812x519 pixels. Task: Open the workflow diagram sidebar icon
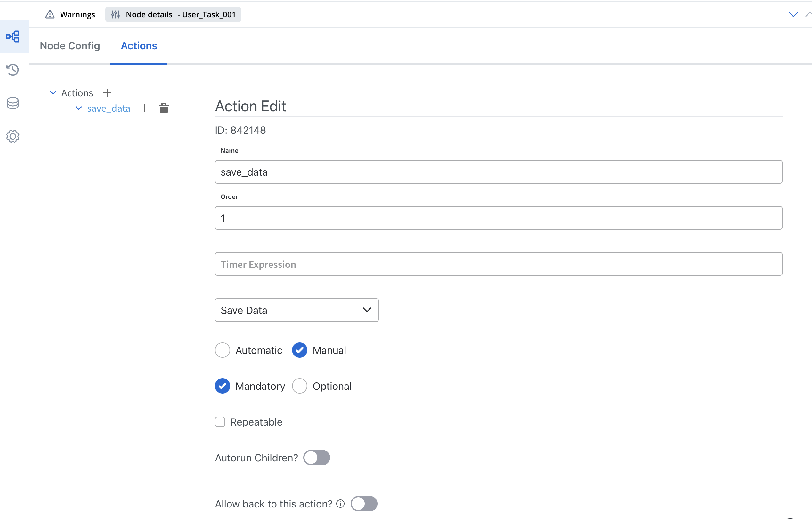click(13, 36)
